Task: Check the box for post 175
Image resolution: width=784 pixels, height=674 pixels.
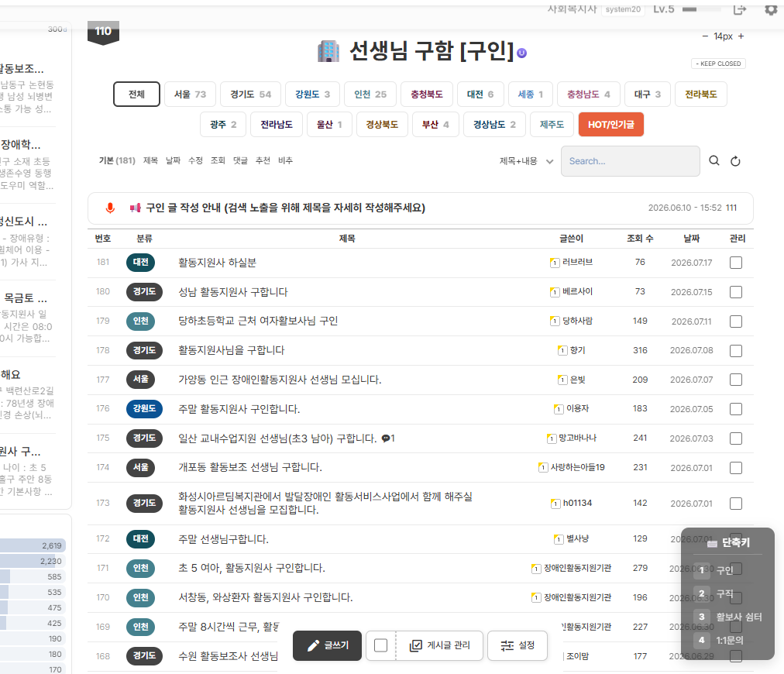Action: [735, 438]
